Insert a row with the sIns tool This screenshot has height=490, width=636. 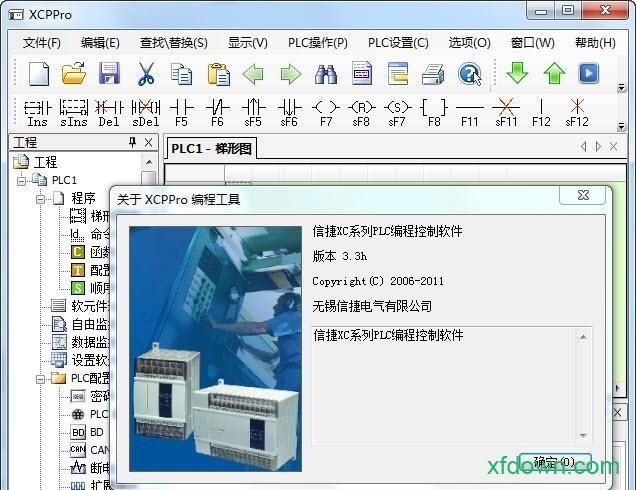coord(74,113)
